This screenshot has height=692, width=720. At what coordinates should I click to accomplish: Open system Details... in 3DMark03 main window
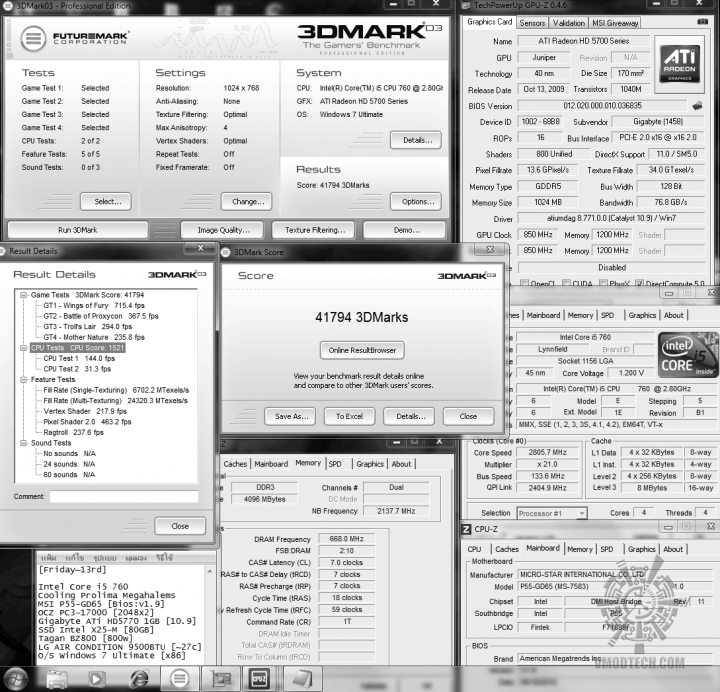(x=416, y=140)
